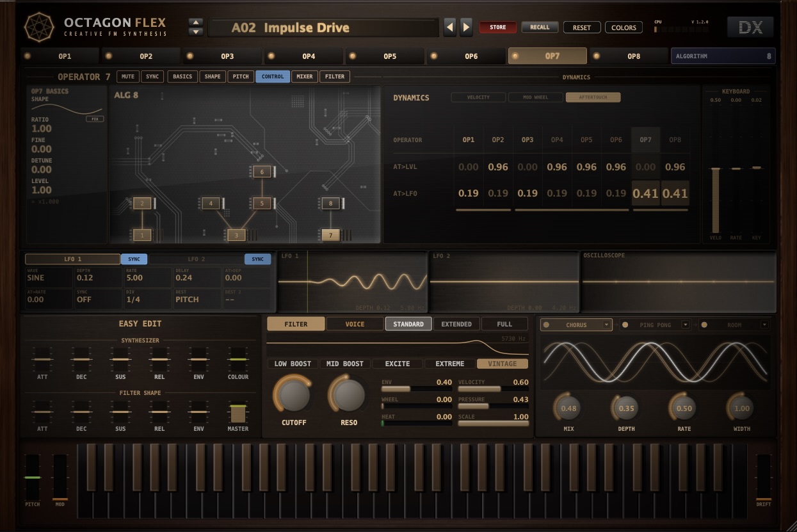This screenshot has height=532, width=797.
Task: Enable the EXCITE filter mode
Action: click(x=398, y=364)
